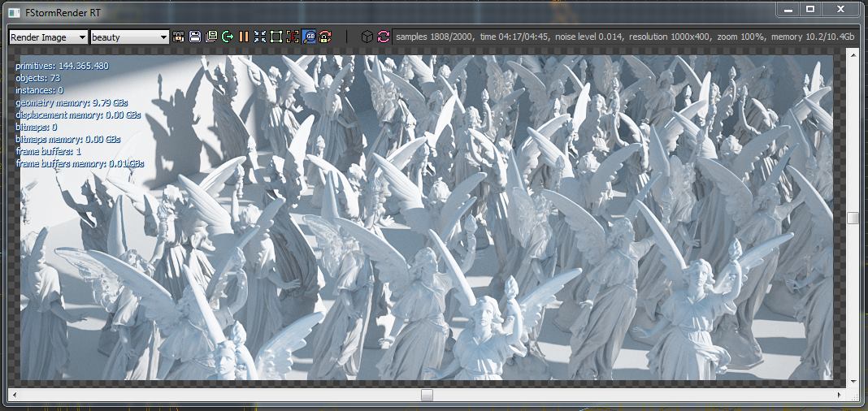
Task: Select the render region square icon
Action: (276, 37)
